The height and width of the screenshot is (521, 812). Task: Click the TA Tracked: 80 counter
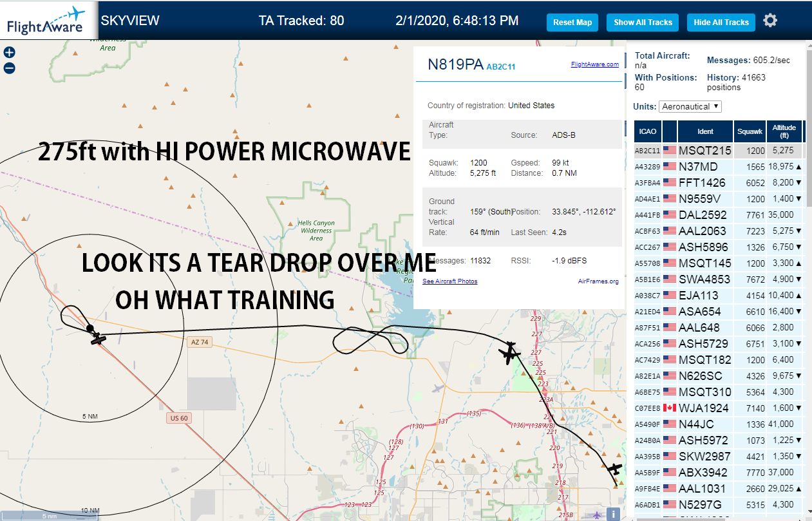click(x=301, y=21)
